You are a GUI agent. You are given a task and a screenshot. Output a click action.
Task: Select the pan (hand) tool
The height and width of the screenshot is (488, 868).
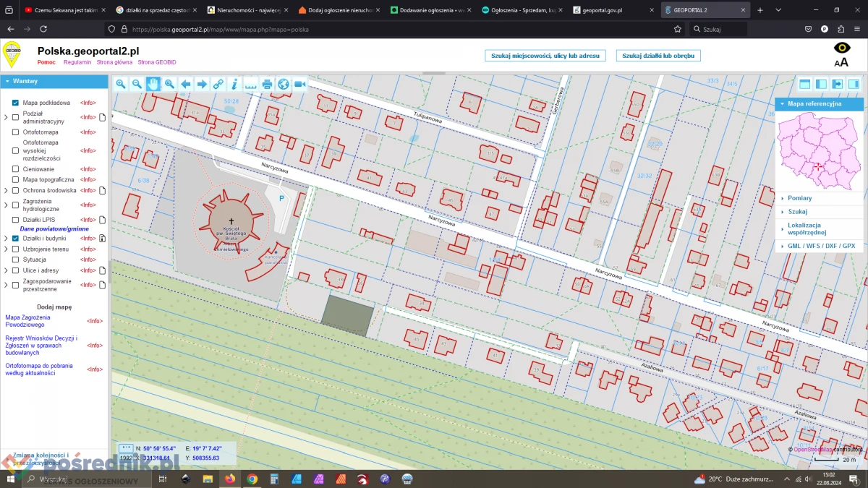tap(153, 84)
